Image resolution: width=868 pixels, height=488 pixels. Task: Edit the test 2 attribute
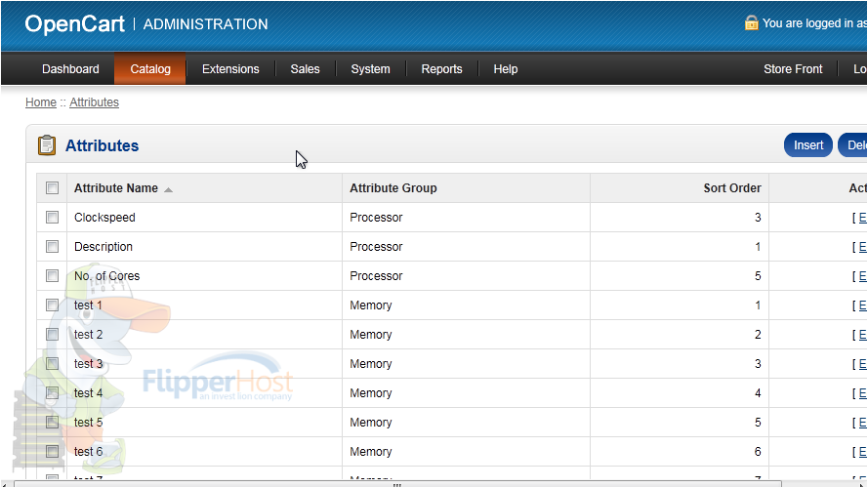point(862,336)
